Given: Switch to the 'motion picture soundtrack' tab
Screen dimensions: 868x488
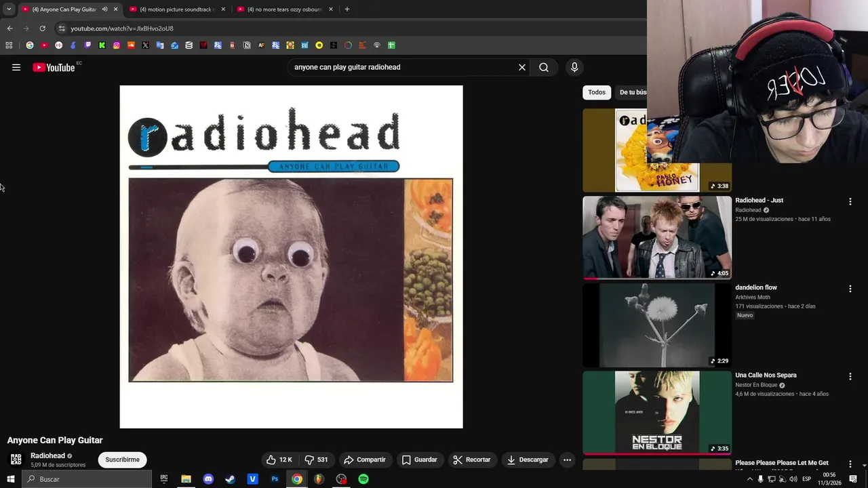Looking at the screenshot, I should click(x=176, y=9).
